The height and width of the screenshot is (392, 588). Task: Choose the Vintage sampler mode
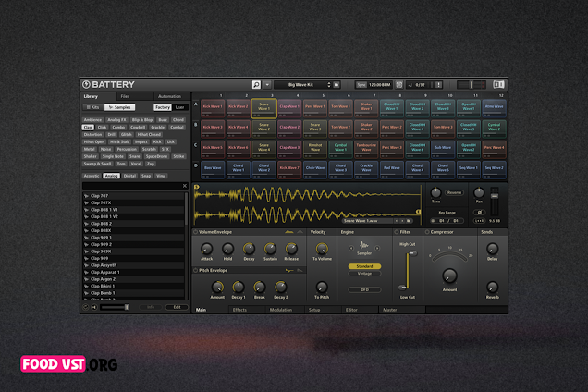364,274
